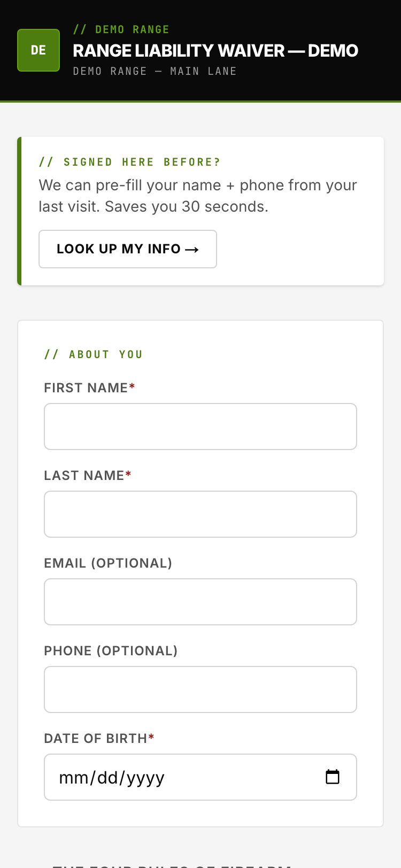Image resolution: width=401 pixels, height=868 pixels.
Task: Click the Demo Range Main Lane subtitle
Action: 155,71
